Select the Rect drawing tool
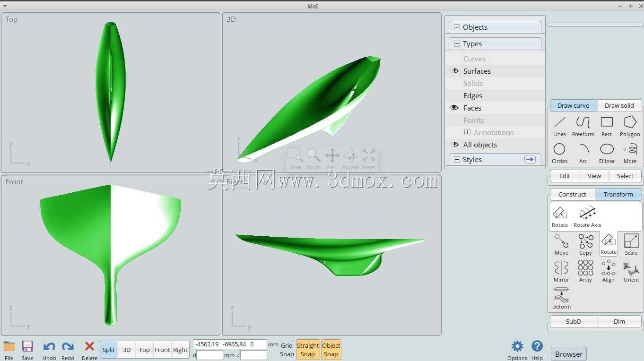Image resolution: width=644 pixels, height=361 pixels. pos(607,127)
